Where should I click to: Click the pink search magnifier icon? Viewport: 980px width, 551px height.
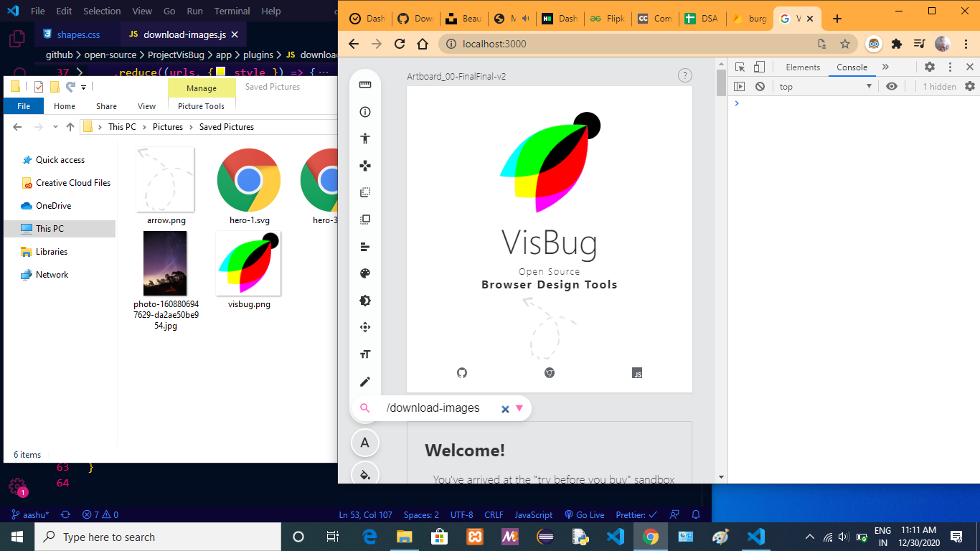tap(365, 408)
